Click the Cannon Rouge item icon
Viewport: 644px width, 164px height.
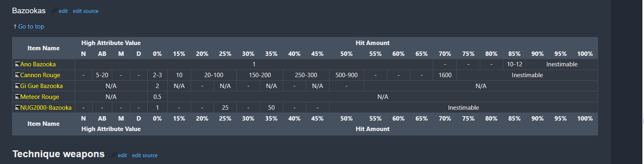(x=17, y=75)
